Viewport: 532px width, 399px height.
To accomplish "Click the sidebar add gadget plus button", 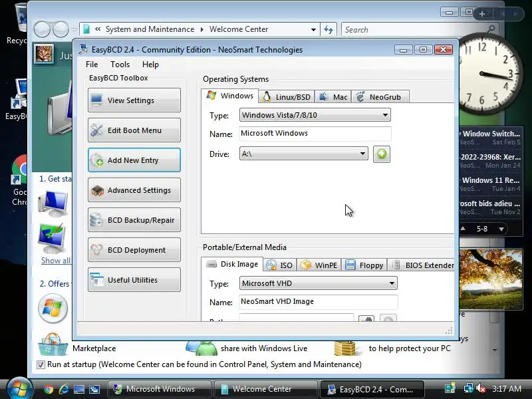I will [481, 14].
